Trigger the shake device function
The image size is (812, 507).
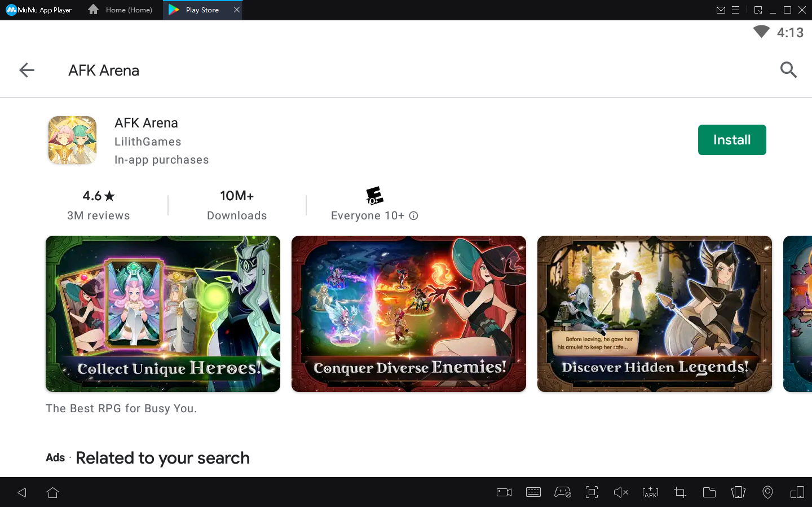(738, 492)
